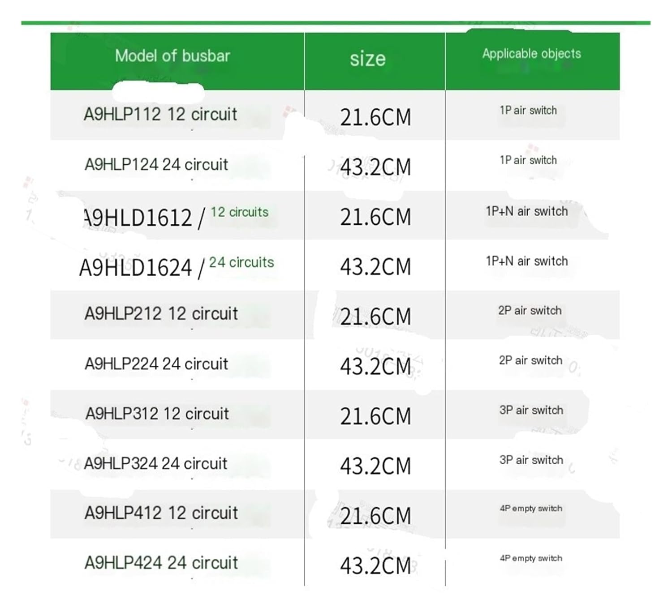Select the A9HLP124 24 circuit model
The width and height of the screenshot is (672, 616).
[x=156, y=164]
